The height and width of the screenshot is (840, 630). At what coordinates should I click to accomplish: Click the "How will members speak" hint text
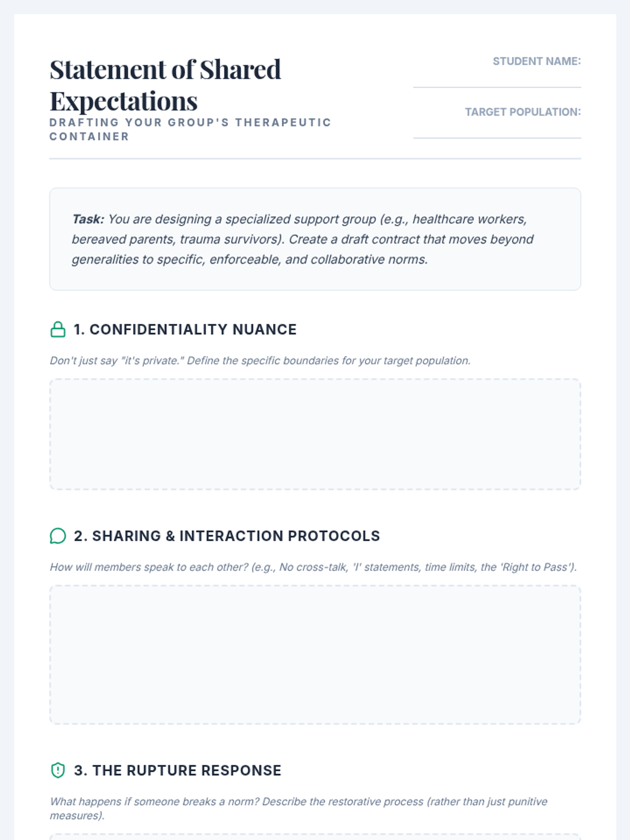point(313,567)
